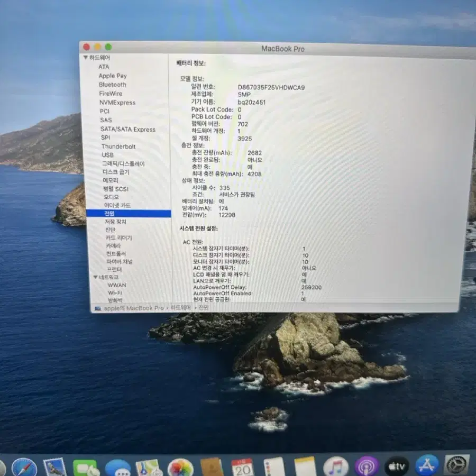Click the computer icon in the path bar
This screenshot has width=476, height=476.
(98, 309)
